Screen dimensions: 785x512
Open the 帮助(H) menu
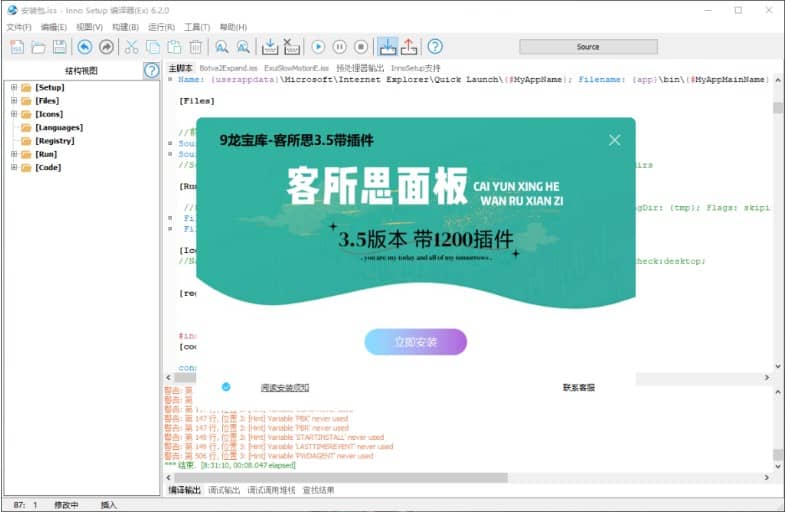233,27
